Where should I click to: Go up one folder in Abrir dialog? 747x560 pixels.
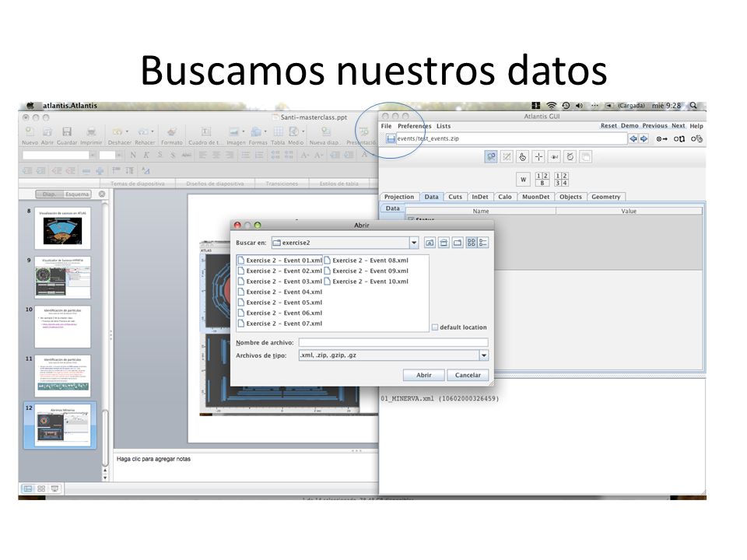tap(430, 243)
